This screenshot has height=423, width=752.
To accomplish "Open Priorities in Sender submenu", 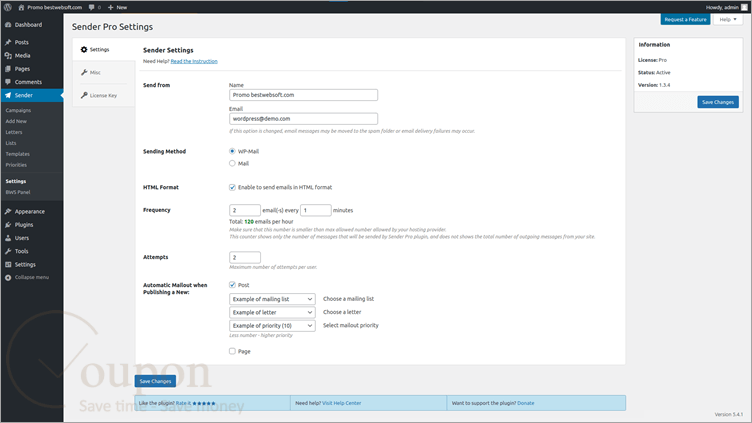I will 16,165.
